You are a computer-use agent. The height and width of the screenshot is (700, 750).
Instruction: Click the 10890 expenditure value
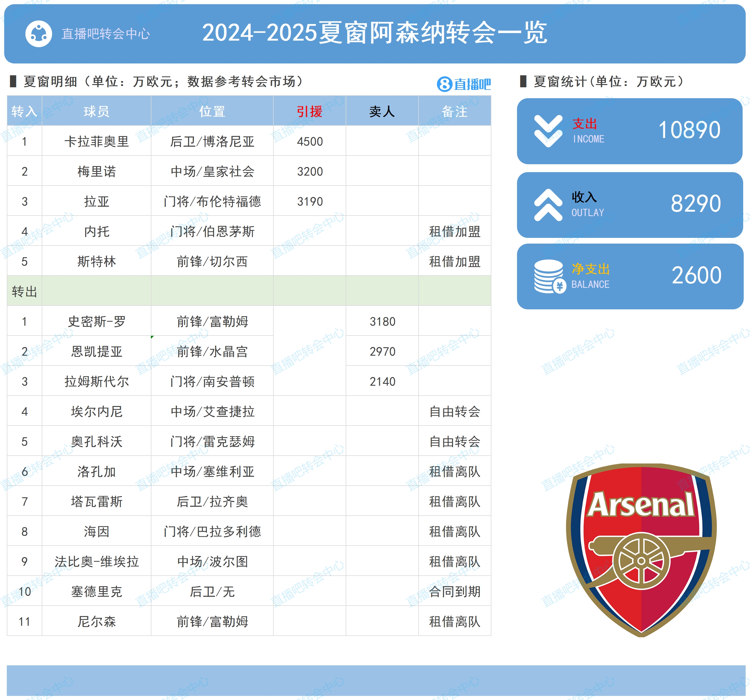pos(689,130)
